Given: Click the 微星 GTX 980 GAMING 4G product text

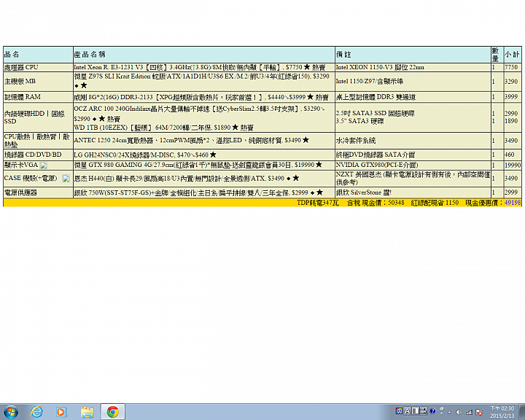Looking at the screenshot, I should tap(198, 165).
